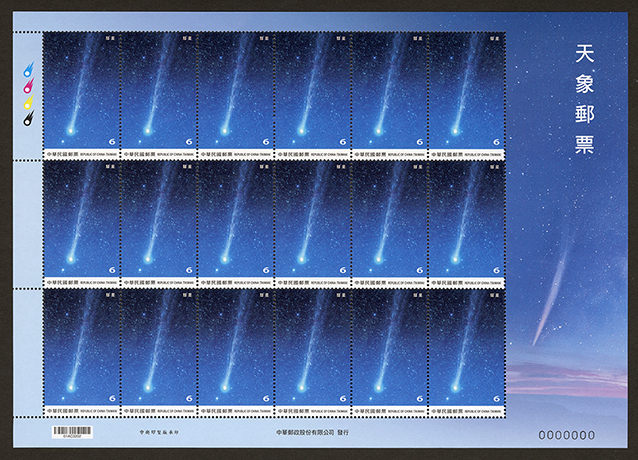Viewport: 638px width, 460px height.
Task: Select the second stamp in the middle row
Action: tap(158, 224)
